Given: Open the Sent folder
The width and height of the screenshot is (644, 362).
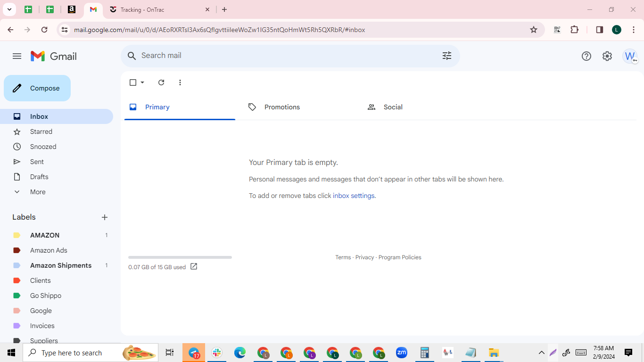Looking at the screenshot, I should click(57, 162).
